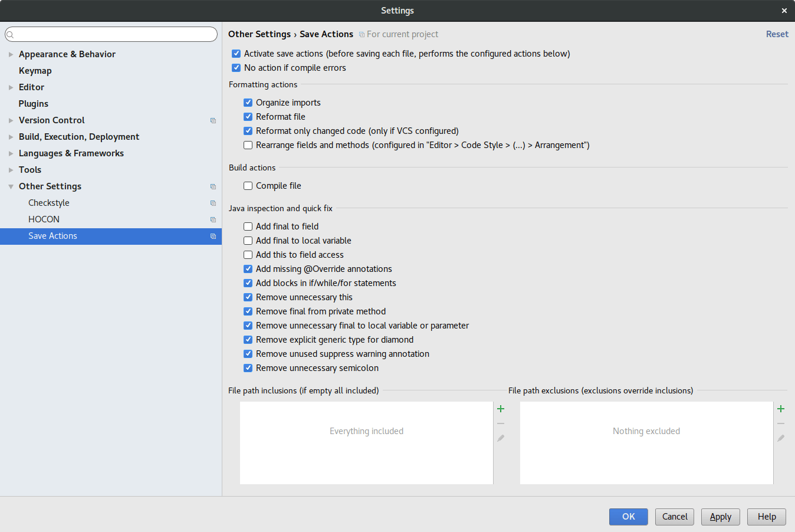The width and height of the screenshot is (795, 532).
Task: Click the search magnifier icon in settings search
Action: tap(10, 35)
